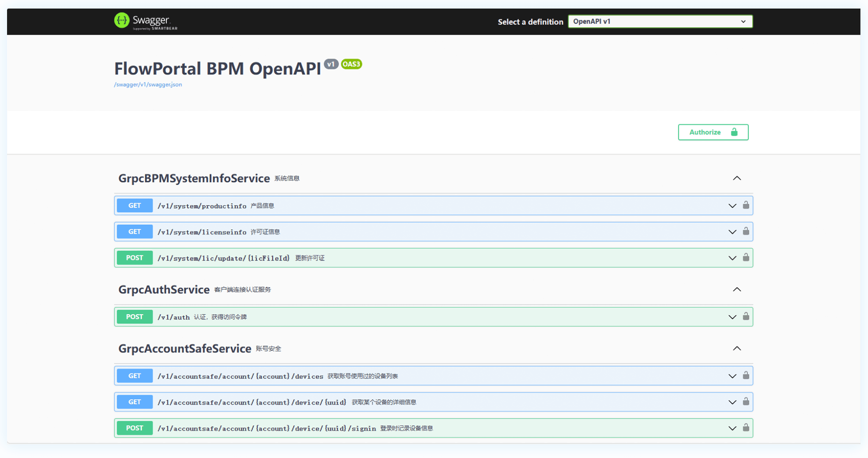Screen dimensions: 868x458
Task: Click the GrpcAccountSafeService heading
Action: [x=184, y=348]
